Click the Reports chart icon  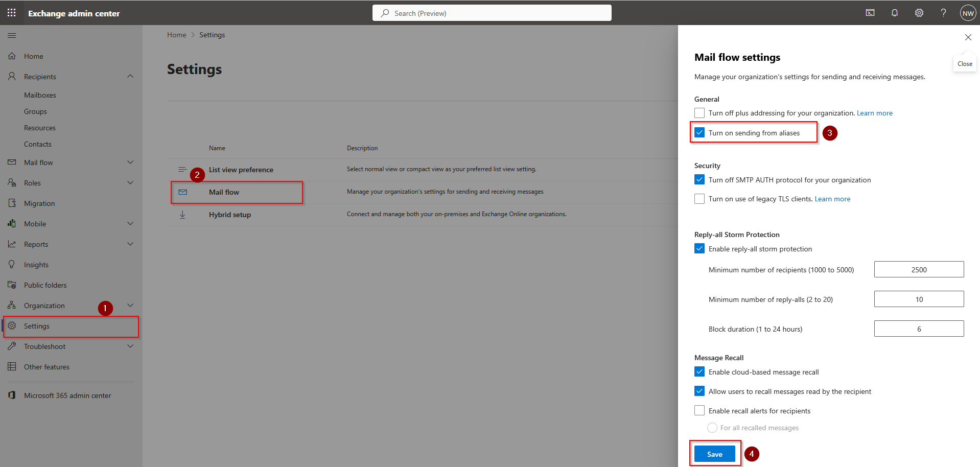pyautogui.click(x=12, y=244)
